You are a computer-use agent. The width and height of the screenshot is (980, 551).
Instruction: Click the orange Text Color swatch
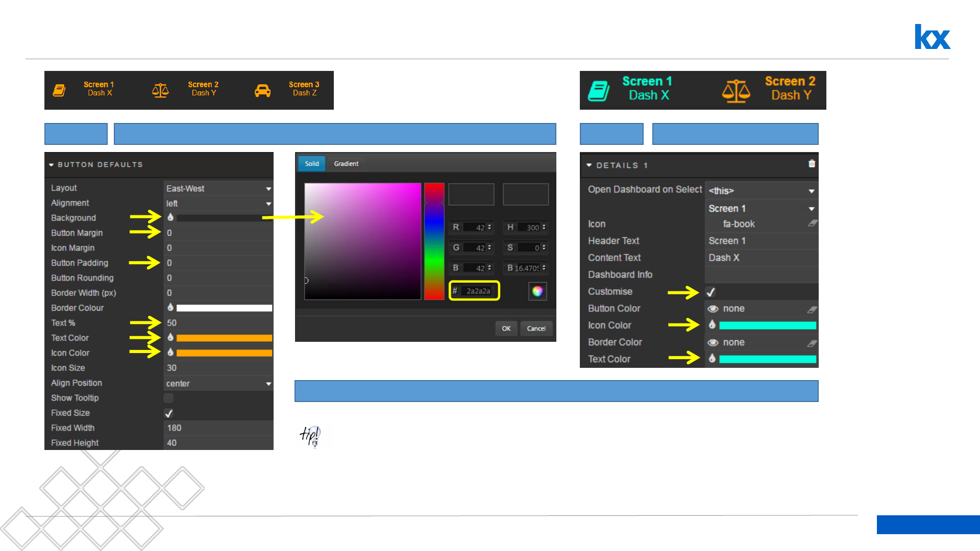224,338
